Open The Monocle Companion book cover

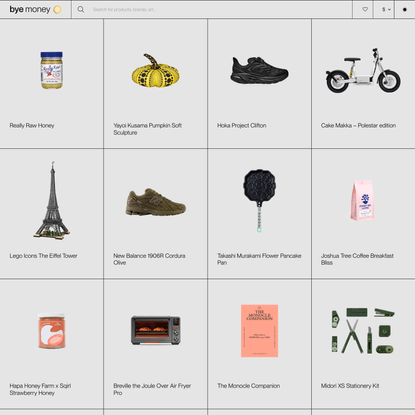[259, 331]
